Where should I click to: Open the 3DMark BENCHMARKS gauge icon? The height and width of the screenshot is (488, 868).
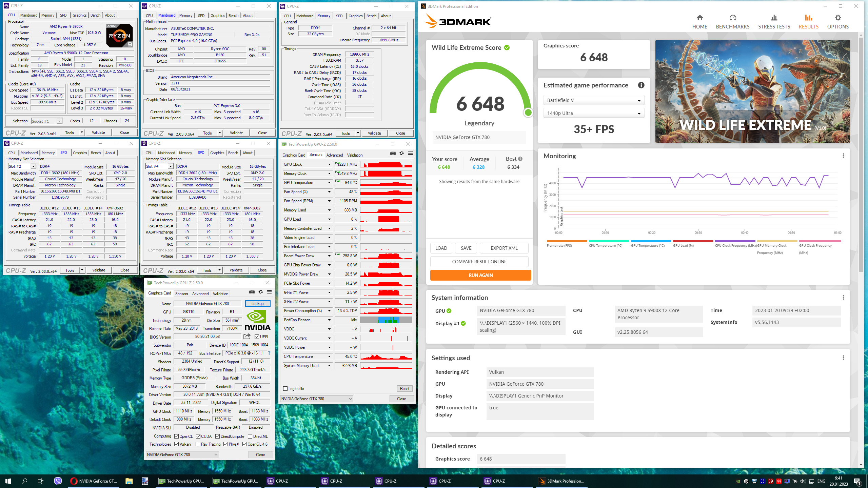pyautogui.click(x=733, y=18)
